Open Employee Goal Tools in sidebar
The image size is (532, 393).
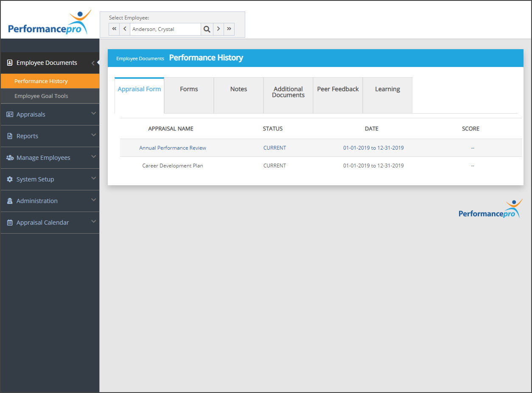click(x=41, y=96)
